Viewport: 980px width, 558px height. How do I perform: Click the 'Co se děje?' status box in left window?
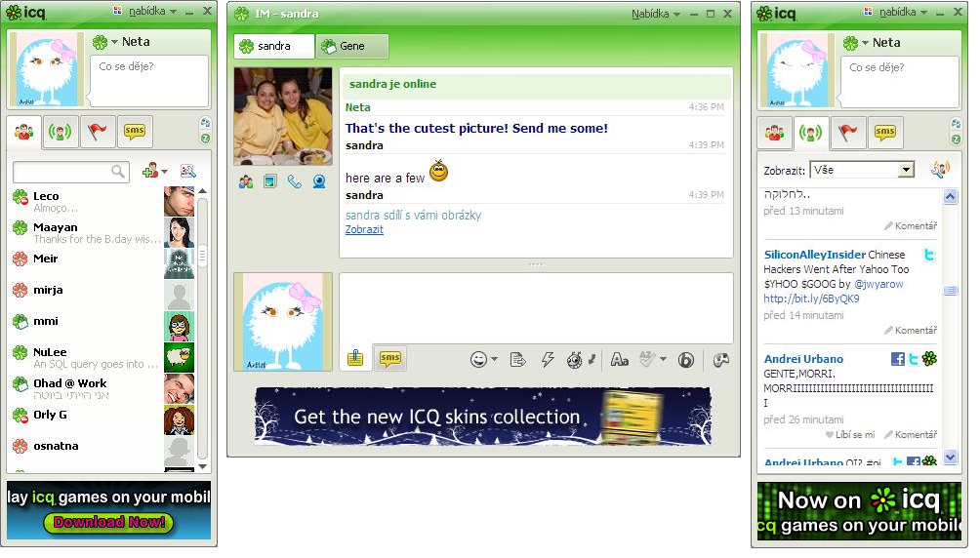[x=149, y=80]
